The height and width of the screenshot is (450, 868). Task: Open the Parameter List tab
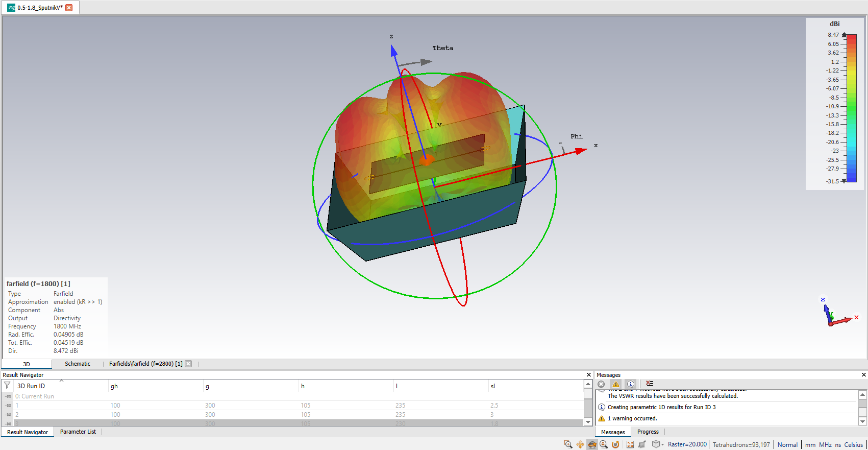pos(78,432)
